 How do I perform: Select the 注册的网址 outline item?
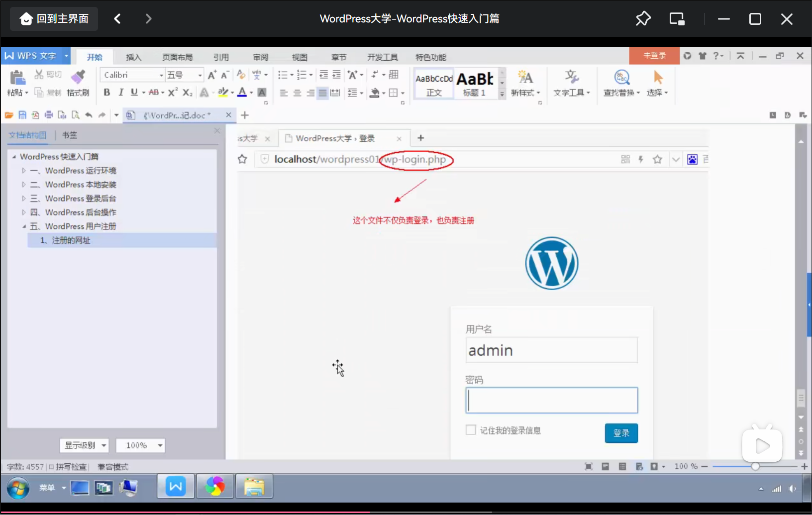pyautogui.click(x=122, y=240)
